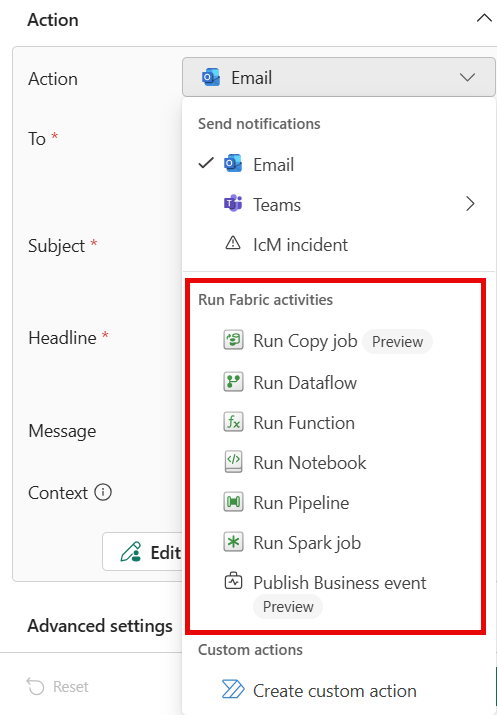Screen dimensions: 497x715
Task: Click the Headline field label
Action: pyautogui.click(x=62, y=338)
